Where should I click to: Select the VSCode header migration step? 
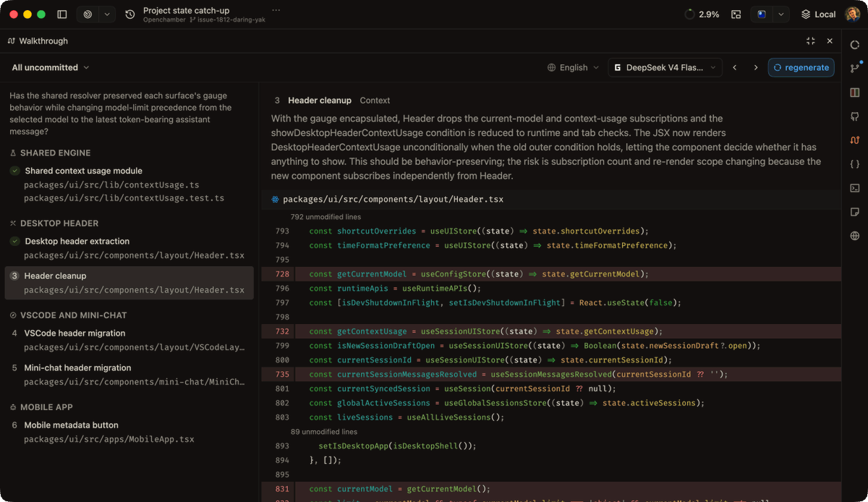coord(75,333)
